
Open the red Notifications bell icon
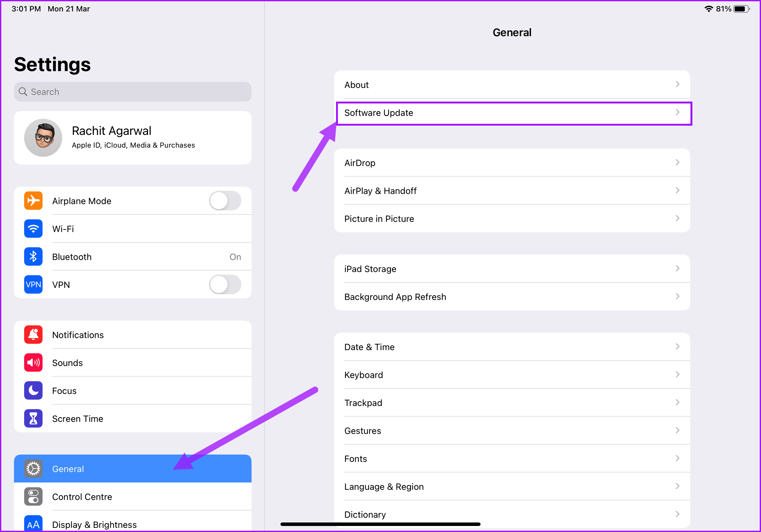(x=33, y=335)
